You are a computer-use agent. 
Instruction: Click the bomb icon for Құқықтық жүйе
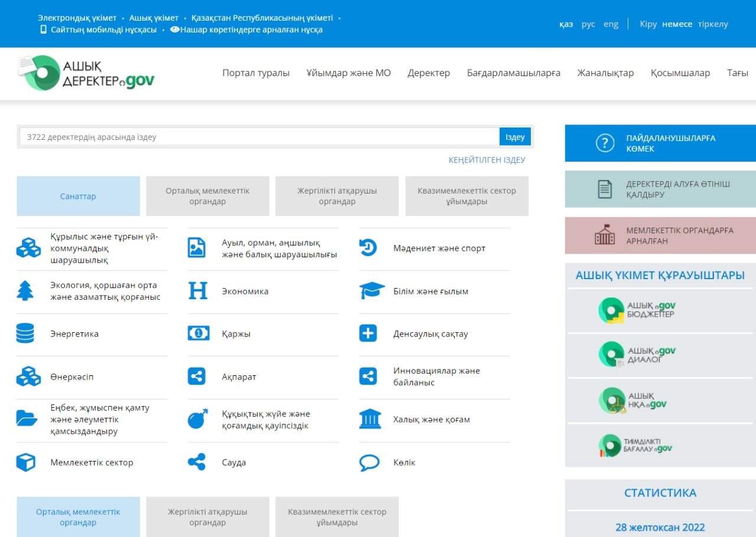pyautogui.click(x=198, y=419)
